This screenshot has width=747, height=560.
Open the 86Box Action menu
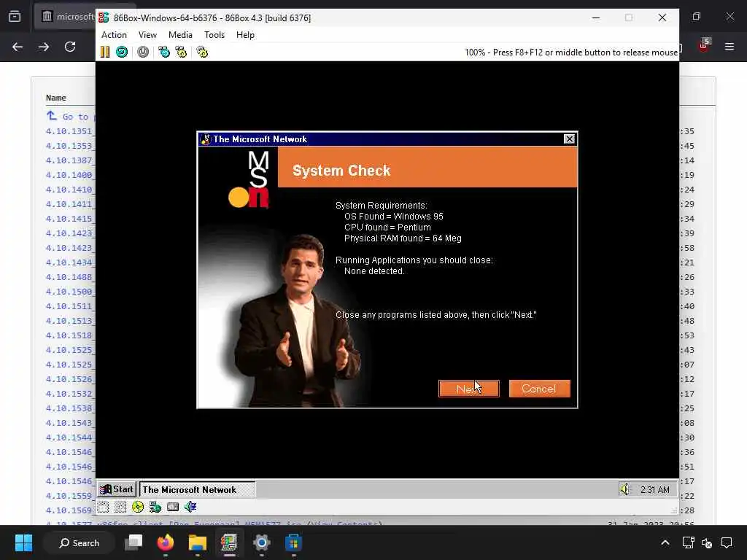coord(114,35)
